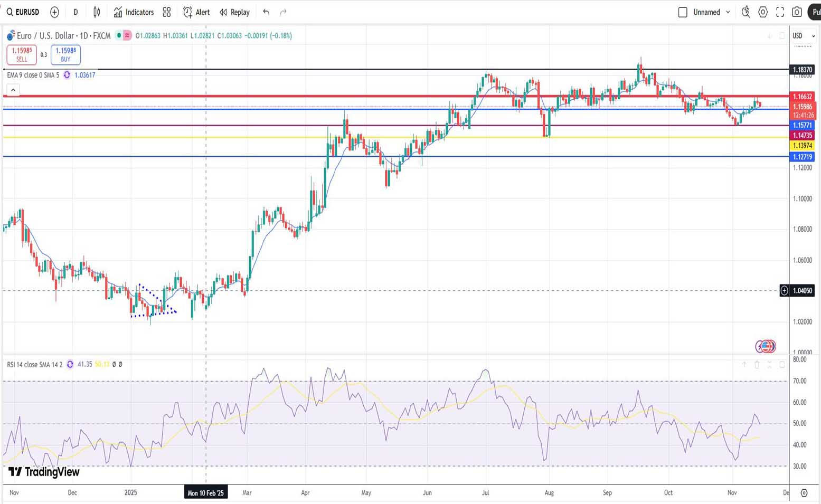This screenshot has width=821, height=504.
Task: Collapse the indicator legend with chevron toggle
Action: (13, 90)
